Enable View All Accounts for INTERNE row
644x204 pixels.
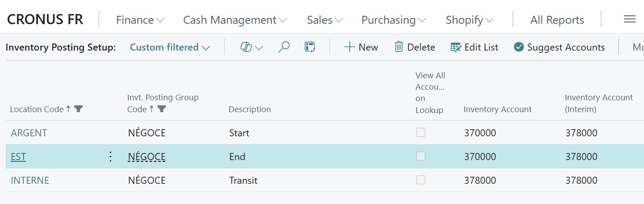(x=421, y=180)
